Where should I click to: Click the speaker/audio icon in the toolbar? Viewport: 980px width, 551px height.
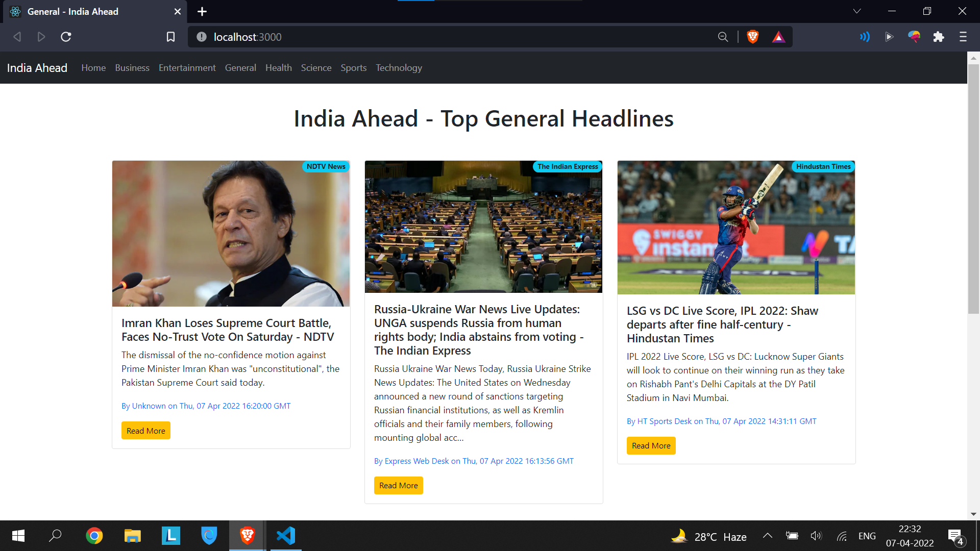[x=864, y=37]
